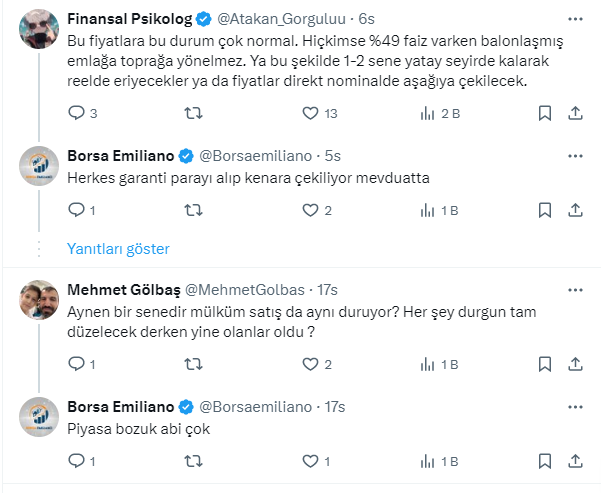Like the Finansal Psikolog tweet
The width and height of the screenshot is (601, 493).
309,114
